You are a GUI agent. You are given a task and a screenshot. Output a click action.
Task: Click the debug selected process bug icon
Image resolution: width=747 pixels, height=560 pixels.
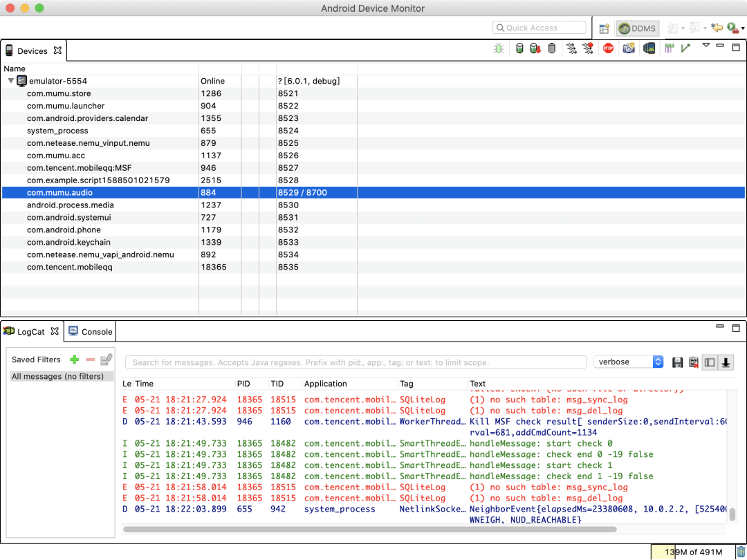pos(498,48)
